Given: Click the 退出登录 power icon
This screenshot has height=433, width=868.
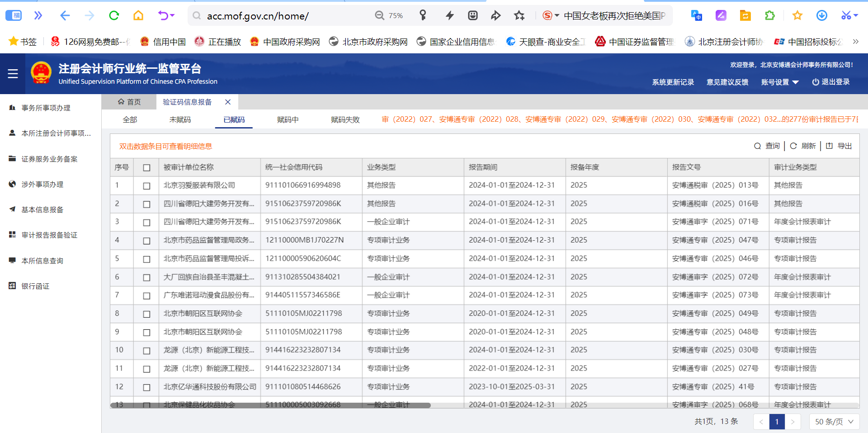Looking at the screenshot, I should (x=816, y=82).
